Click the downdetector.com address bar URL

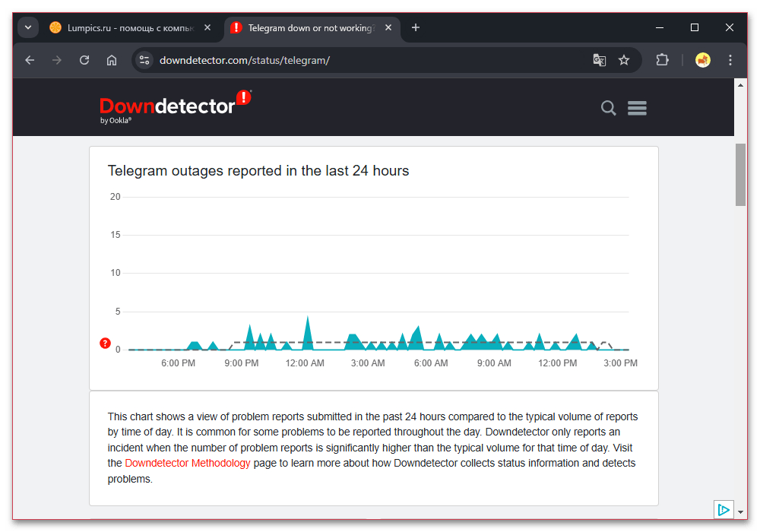245,61
